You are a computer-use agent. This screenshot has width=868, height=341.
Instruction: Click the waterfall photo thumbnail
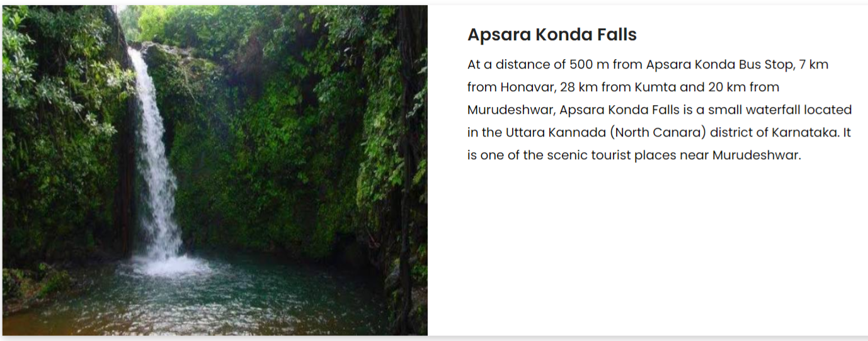point(215,170)
